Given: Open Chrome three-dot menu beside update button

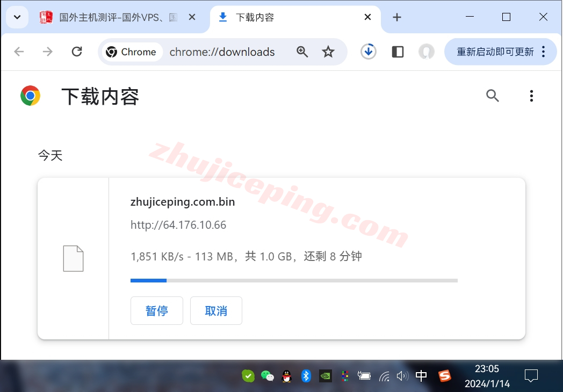Looking at the screenshot, I should 544,52.
